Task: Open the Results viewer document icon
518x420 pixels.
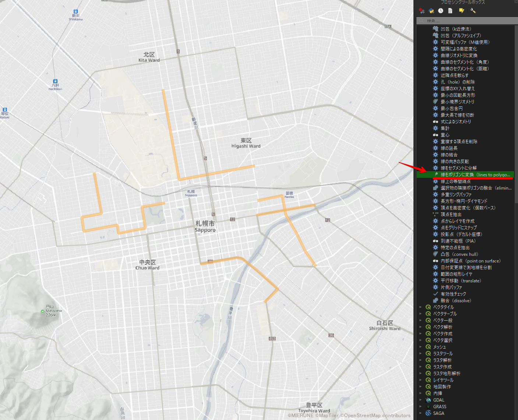Action: 450,11
